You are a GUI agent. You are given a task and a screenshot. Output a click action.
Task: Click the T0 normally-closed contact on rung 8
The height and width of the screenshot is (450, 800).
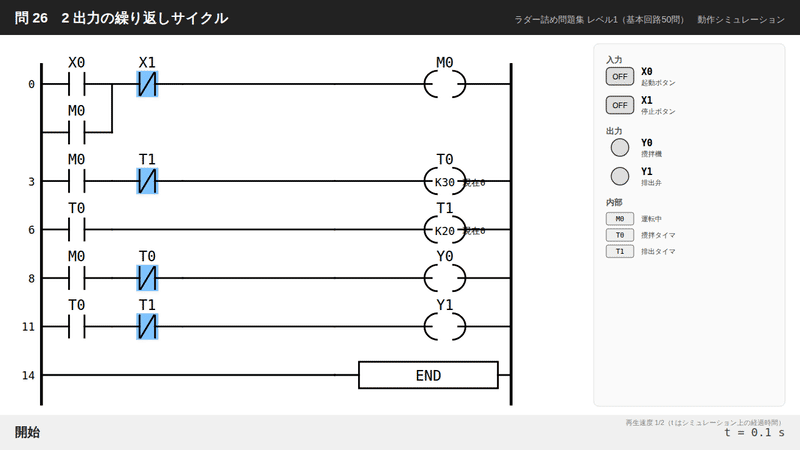[x=147, y=278]
